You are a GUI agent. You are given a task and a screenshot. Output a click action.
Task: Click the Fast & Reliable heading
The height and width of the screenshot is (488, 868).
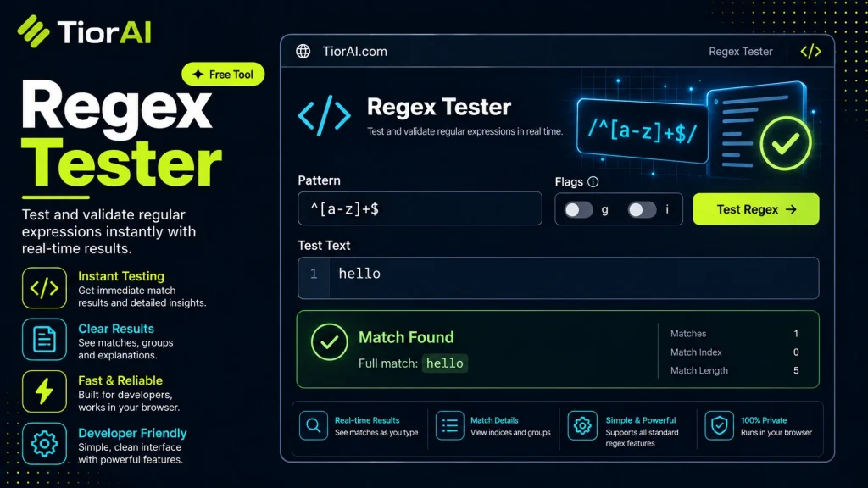coord(120,380)
